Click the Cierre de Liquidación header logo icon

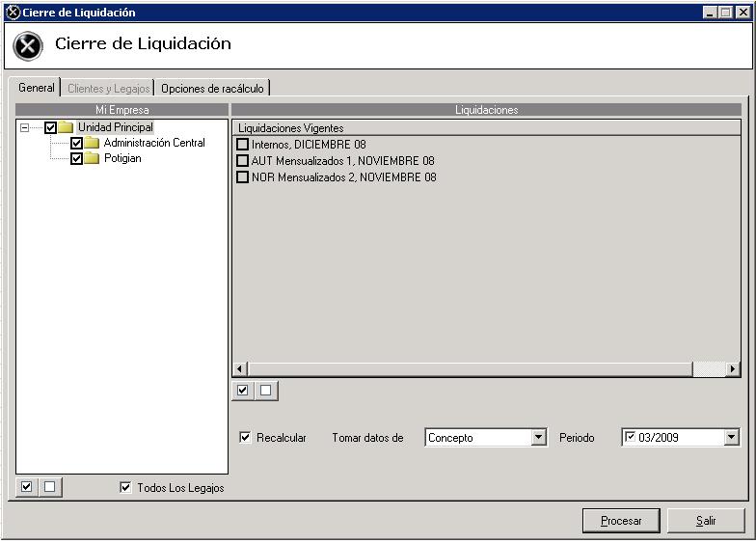(x=29, y=45)
